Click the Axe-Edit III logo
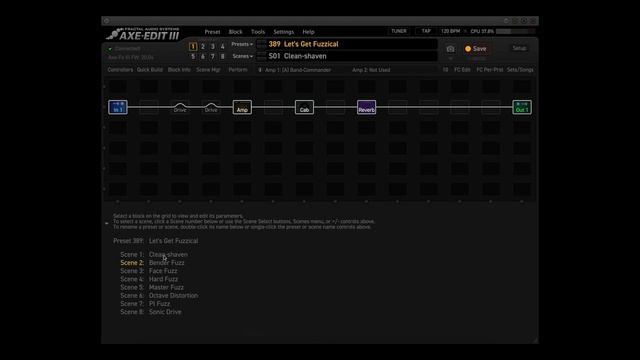This screenshot has width=640, height=360. tap(143, 34)
